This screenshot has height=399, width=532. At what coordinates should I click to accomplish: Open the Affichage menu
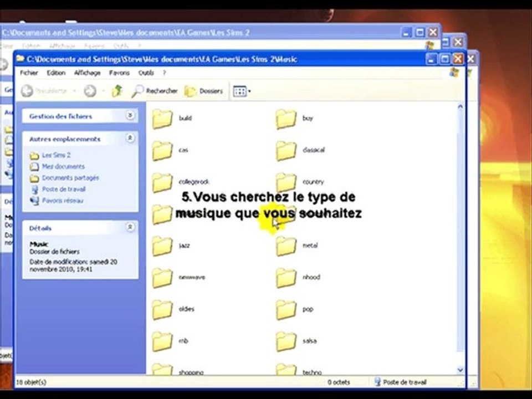coord(87,73)
